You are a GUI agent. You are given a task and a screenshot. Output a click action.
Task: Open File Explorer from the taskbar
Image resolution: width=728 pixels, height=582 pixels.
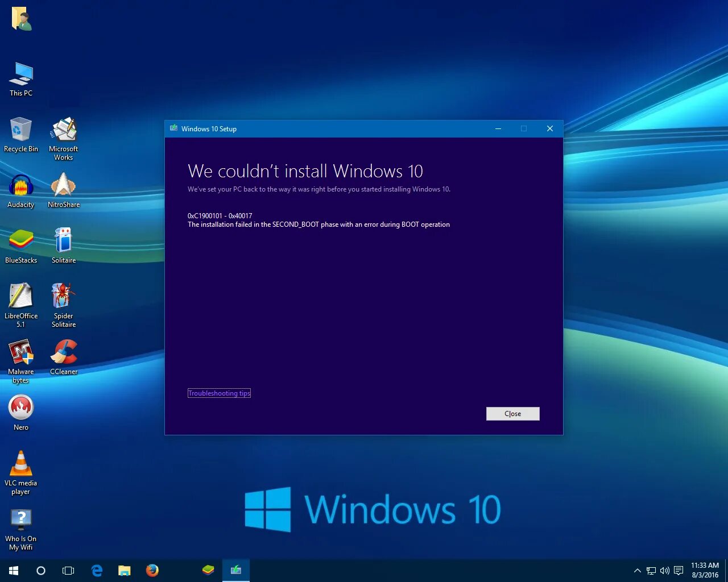coord(124,571)
